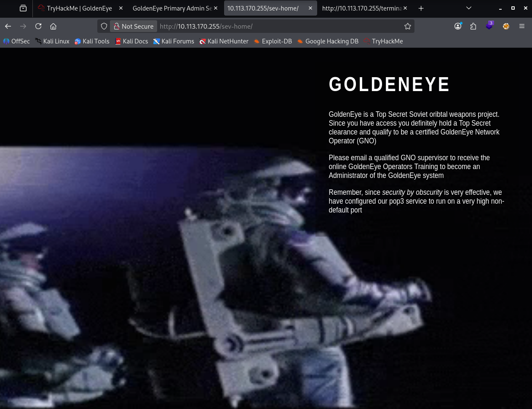This screenshot has width=532, height=409.
Task: Expand the list all tabs dropdown
Action: coord(468,8)
